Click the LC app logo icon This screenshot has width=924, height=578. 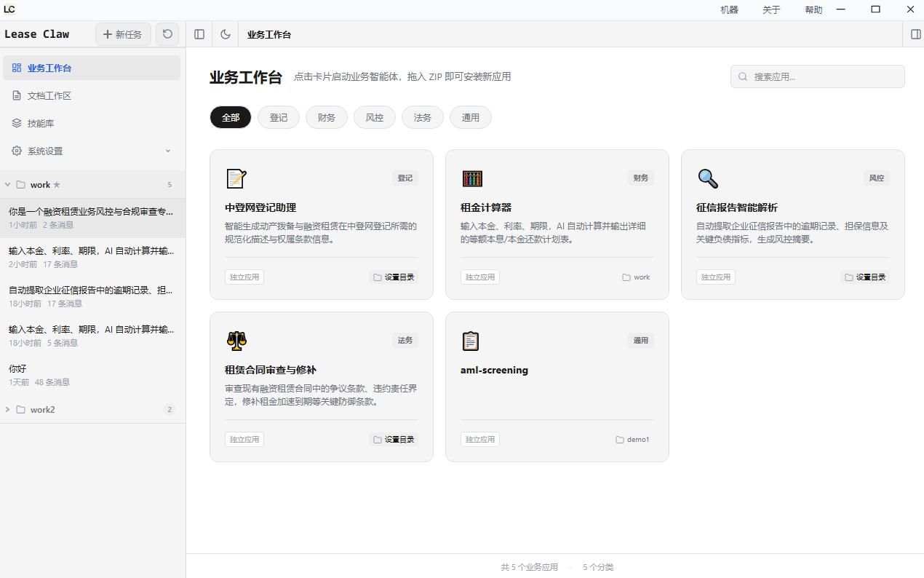click(x=9, y=9)
